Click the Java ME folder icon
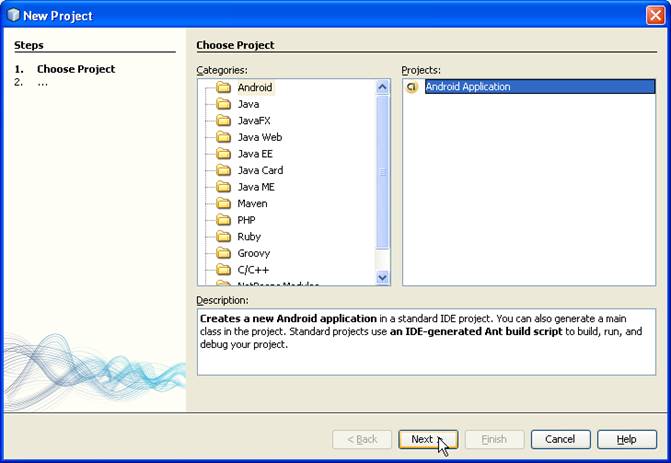Screen dimensions: 671x463 point(223,187)
